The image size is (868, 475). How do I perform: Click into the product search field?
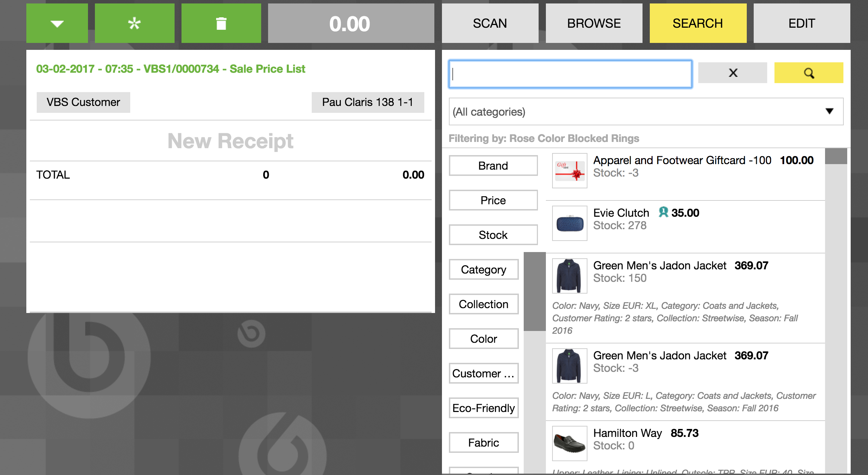click(570, 74)
